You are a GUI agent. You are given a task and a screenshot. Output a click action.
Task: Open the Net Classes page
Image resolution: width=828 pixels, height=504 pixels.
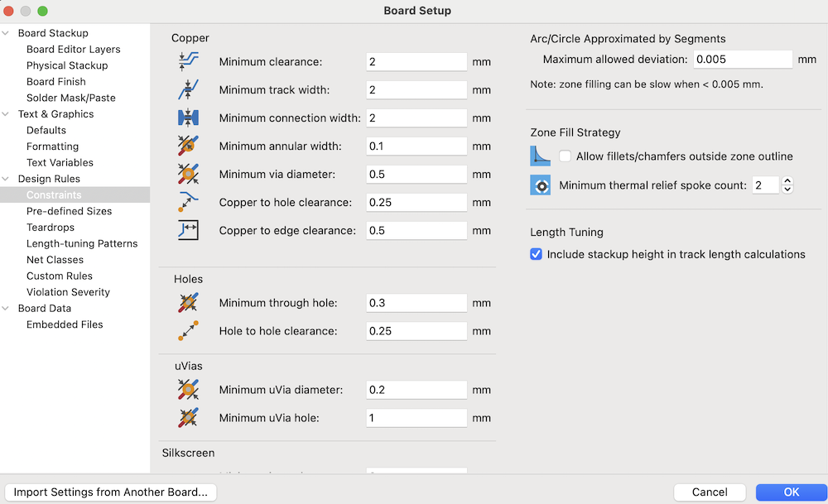(x=55, y=260)
